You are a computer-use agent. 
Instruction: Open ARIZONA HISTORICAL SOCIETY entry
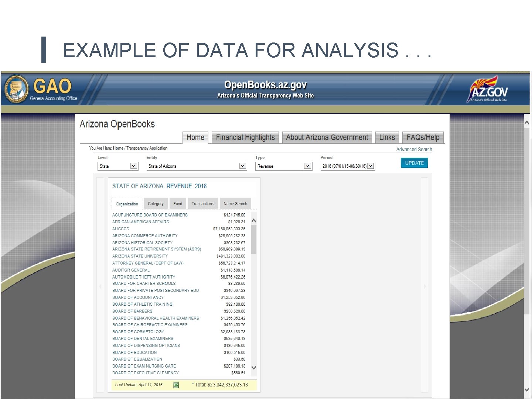[x=142, y=243]
